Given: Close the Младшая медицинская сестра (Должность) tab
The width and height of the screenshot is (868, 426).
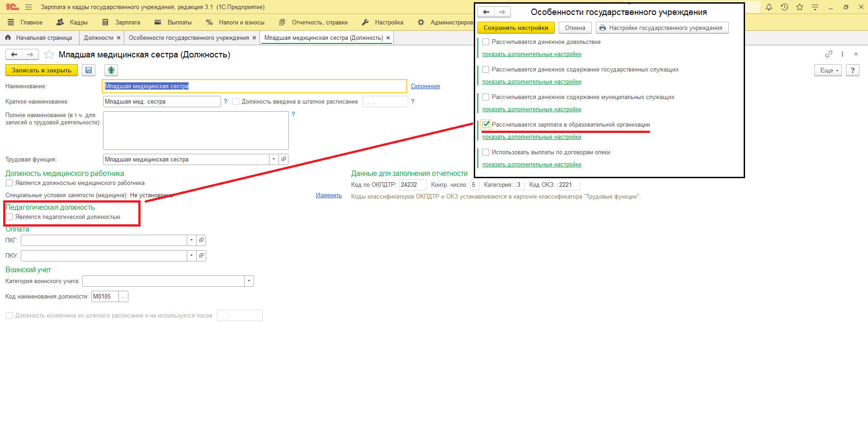Looking at the screenshot, I should pyautogui.click(x=388, y=38).
